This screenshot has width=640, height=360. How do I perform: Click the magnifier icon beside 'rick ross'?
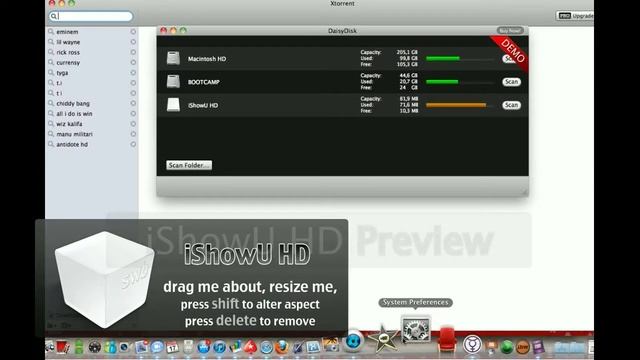click(x=51, y=52)
